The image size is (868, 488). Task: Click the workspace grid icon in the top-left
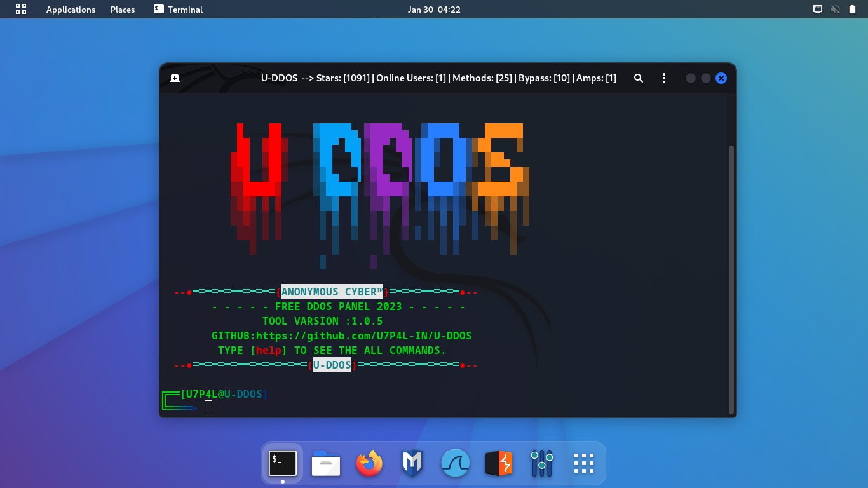20,10
